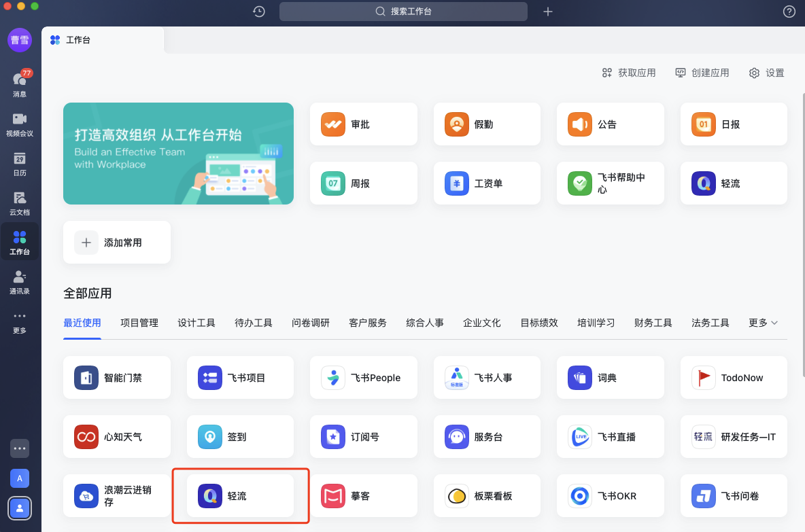Click the 获取应用 button
This screenshot has height=532, width=805.
pos(629,73)
